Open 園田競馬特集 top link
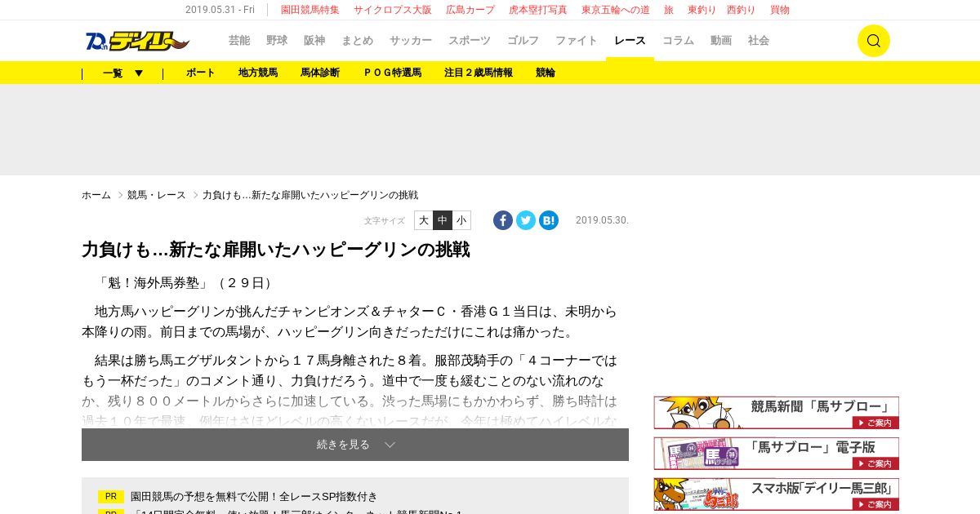Viewport: 980px width, 514px height. coord(310,10)
